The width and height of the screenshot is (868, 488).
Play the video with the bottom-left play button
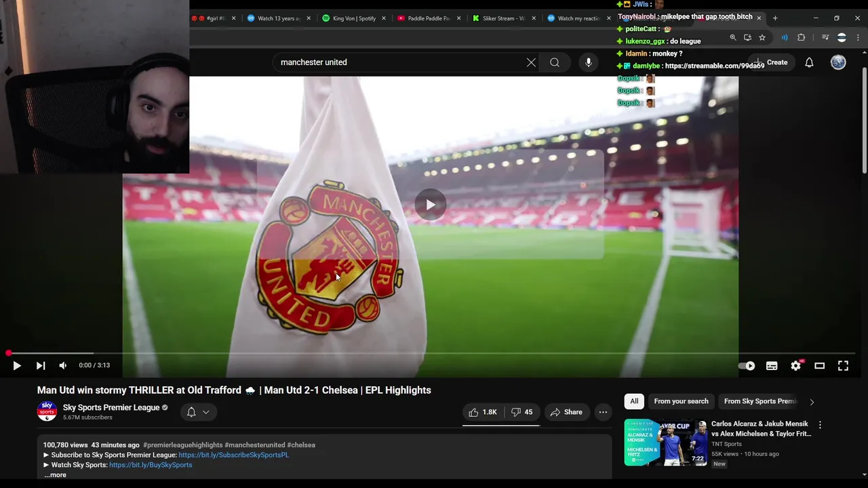tap(17, 366)
